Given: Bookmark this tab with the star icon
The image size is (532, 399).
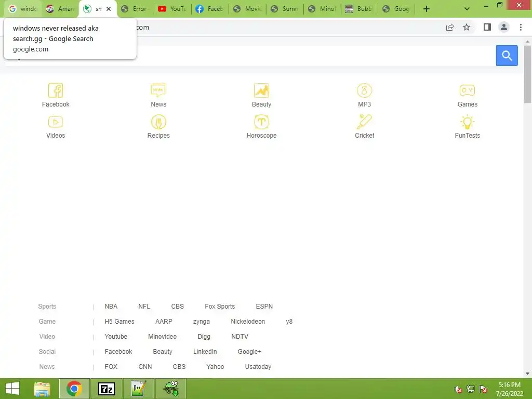Looking at the screenshot, I should [467, 28].
